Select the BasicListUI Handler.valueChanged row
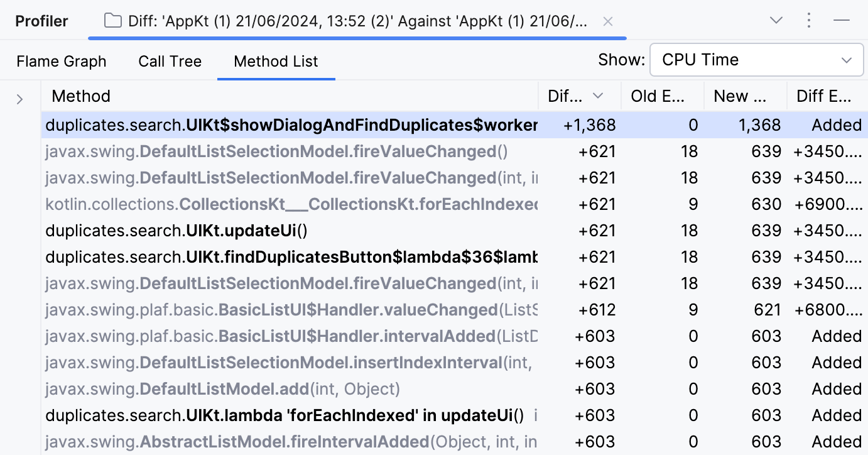Viewport: 868px width, 455px height. click(x=251, y=309)
